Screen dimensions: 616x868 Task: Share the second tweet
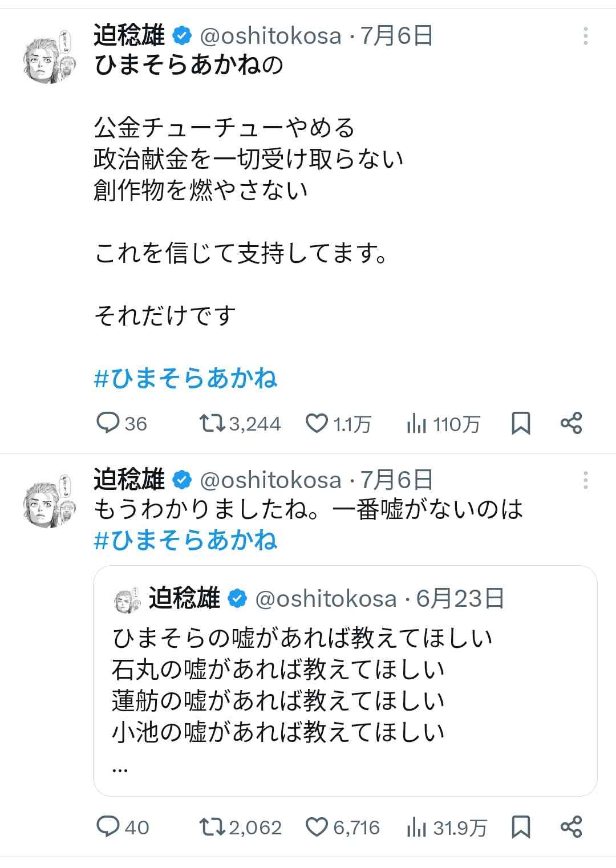point(571,827)
